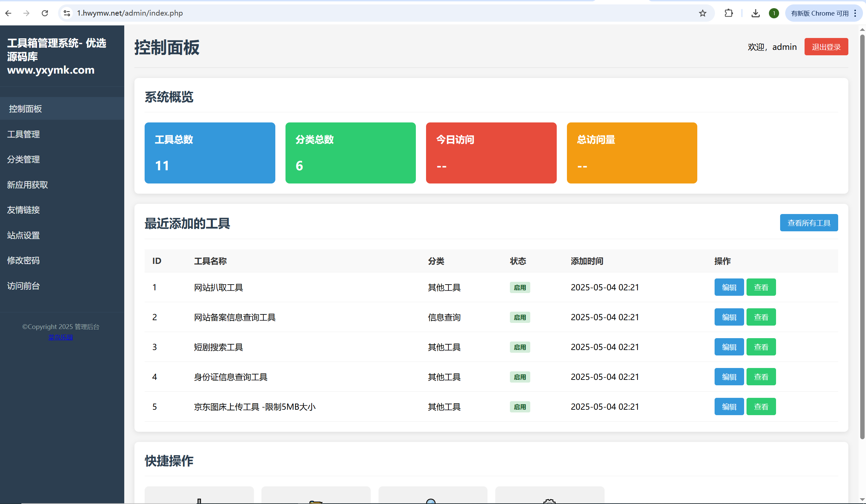The width and height of the screenshot is (866, 504).
Task: Open the Extensions puzzle icon
Action: click(729, 13)
